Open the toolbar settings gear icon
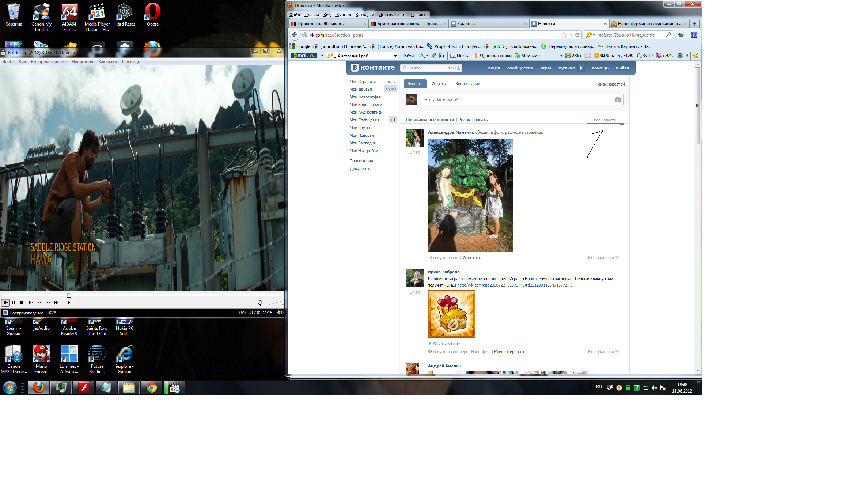This screenshot has width=868, height=488. click(696, 56)
